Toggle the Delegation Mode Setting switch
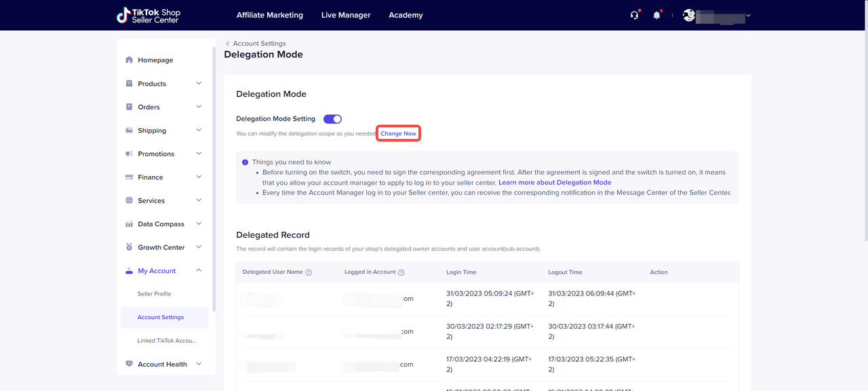This screenshot has width=868, height=391. 332,119
